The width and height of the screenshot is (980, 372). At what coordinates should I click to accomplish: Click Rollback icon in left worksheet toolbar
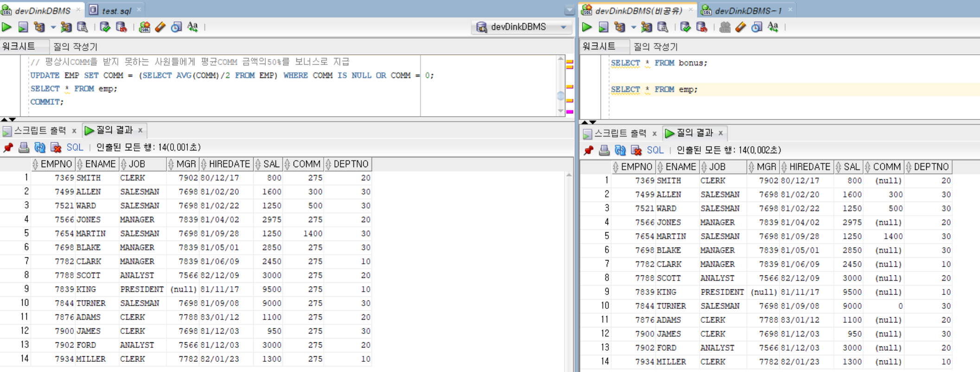pos(122,27)
